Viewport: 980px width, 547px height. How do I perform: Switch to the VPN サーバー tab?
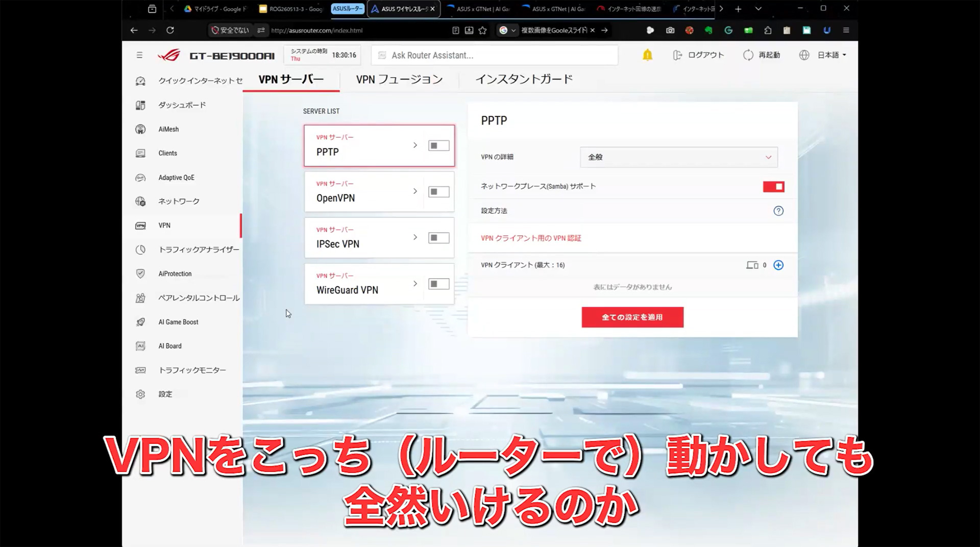click(291, 80)
